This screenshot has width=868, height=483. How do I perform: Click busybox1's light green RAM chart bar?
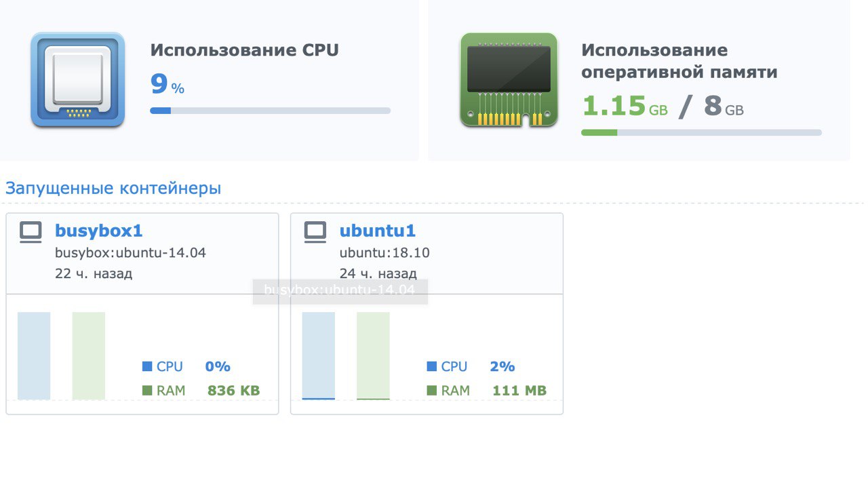(89, 355)
